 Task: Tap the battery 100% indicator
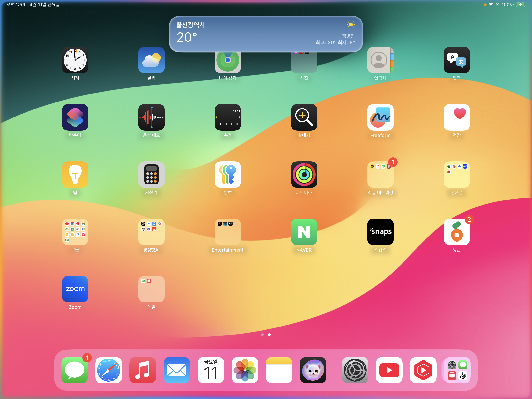click(x=514, y=4)
